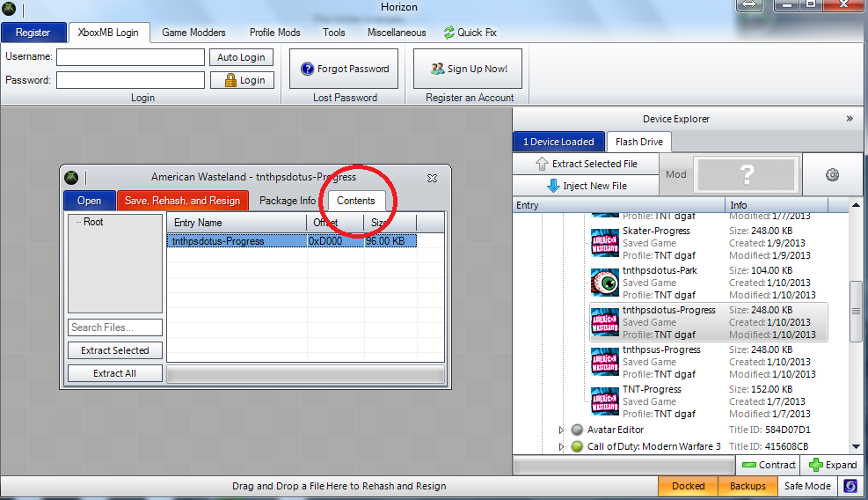Switch to the Package Info tab
The height and width of the screenshot is (500, 868).
pyautogui.click(x=287, y=201)
